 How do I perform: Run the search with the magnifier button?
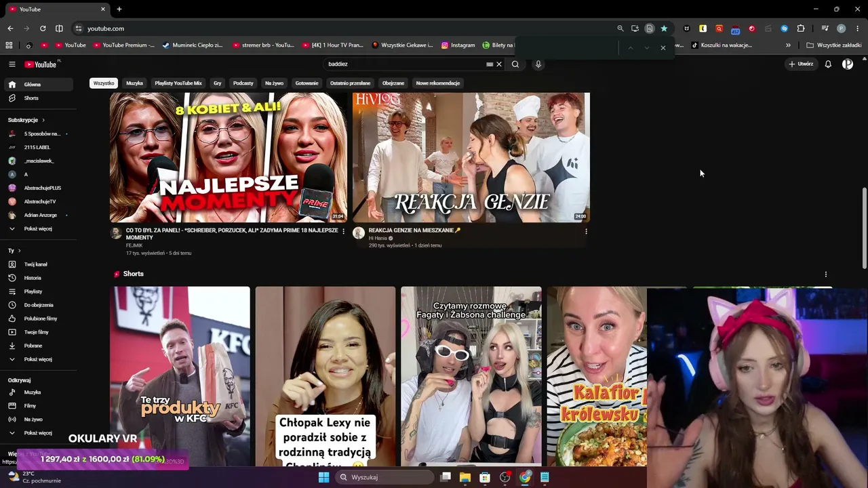(x=515, y=64)
